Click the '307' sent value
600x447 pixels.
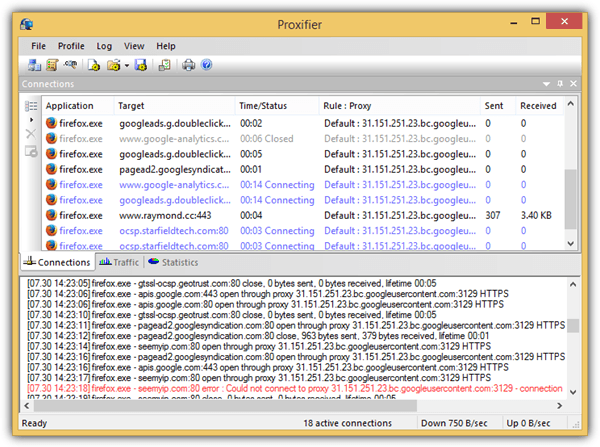493,215
